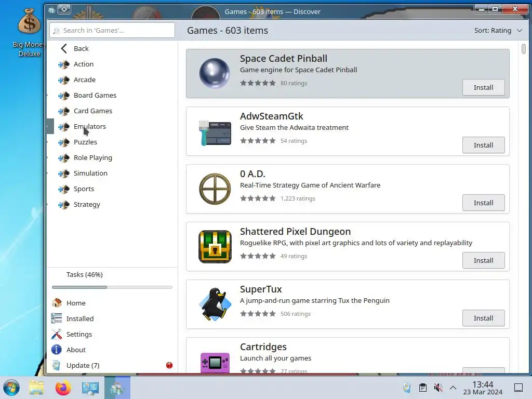Open the Shattered Pixel Dungeon title
Image resolution: width=532 pixels, height=399 pixels.
pos(295,231)
